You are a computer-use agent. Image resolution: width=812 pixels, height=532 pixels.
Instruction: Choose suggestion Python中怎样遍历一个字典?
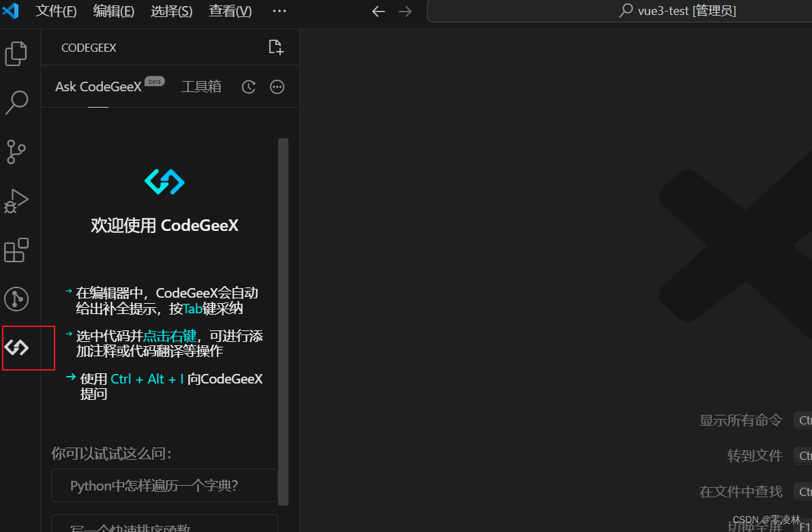[164, 486]
